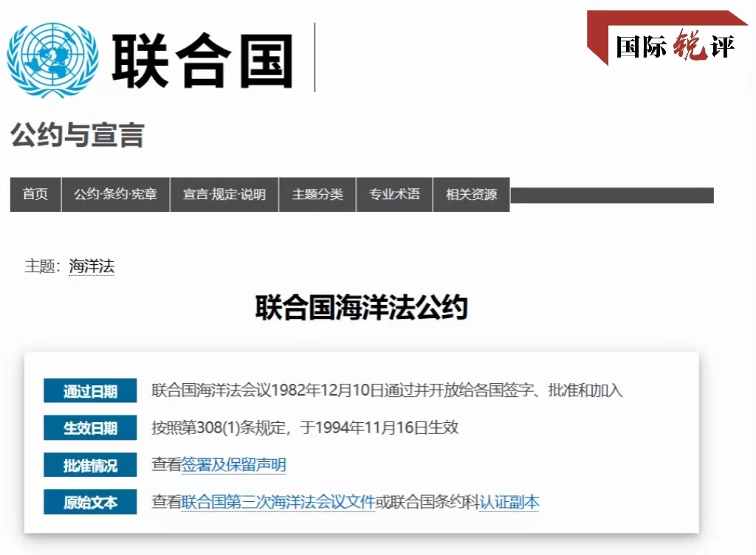
Task: Click the blue 通过日期 label
Action: (90, 391)
